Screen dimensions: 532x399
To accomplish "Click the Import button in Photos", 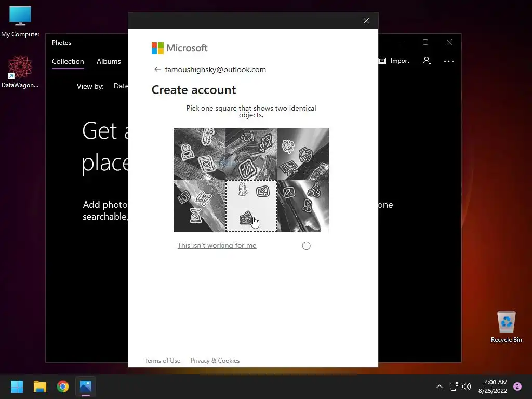I will 394,61.
